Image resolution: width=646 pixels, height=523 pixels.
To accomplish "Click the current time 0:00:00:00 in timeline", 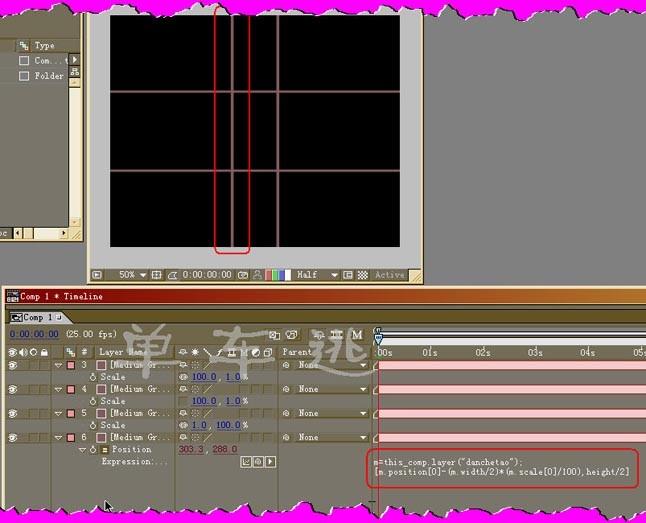I will tap(33, 334).
